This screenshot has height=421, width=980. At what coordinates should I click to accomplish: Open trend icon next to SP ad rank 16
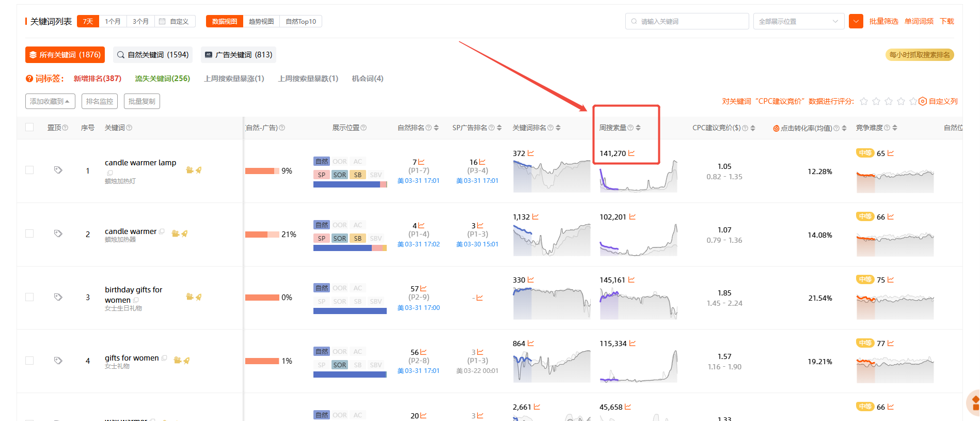pos(482,162)
